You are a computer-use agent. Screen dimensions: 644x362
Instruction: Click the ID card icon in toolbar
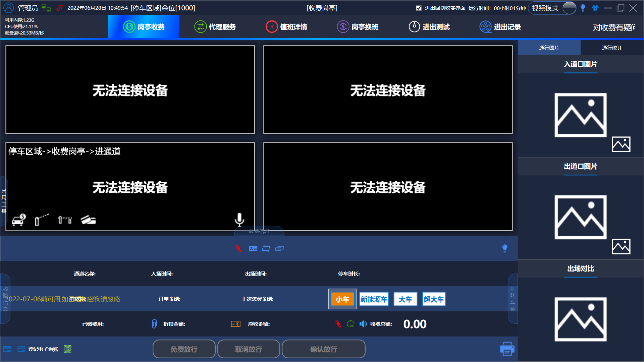[x=253, y=248]
